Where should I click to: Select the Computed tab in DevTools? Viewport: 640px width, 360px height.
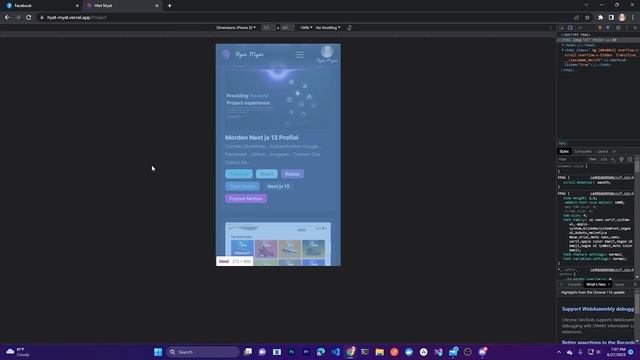pos(583,151)
